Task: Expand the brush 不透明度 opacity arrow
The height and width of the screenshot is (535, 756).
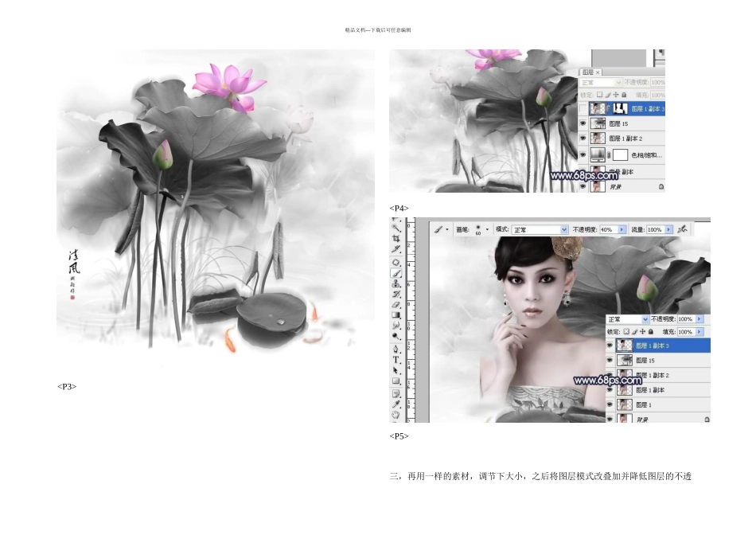Action: click(622, 229)
